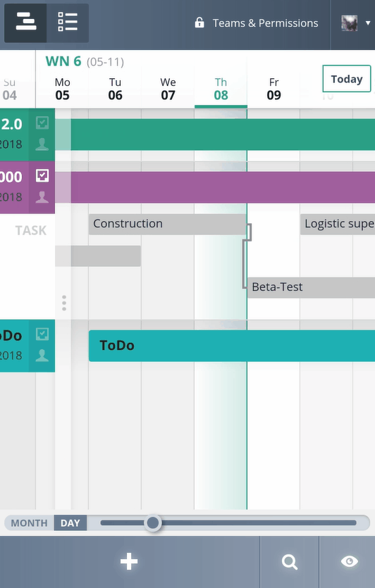Click the three-dot handle in the task area
The height and width of the screenshot is (588, 375).
[x=64, y=303]
